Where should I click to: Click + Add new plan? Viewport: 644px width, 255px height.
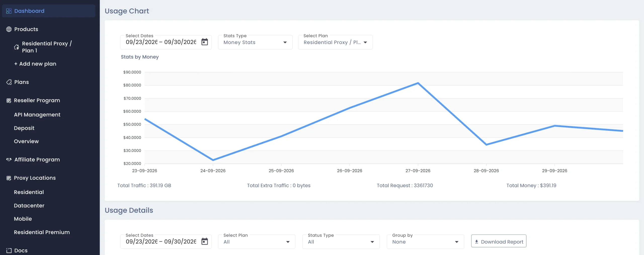coord(35,64)
